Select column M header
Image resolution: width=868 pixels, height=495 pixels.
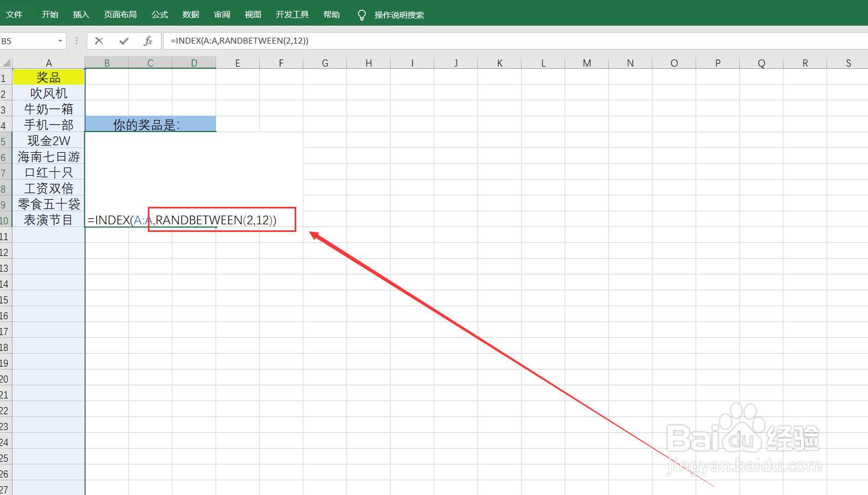(587, 63)
